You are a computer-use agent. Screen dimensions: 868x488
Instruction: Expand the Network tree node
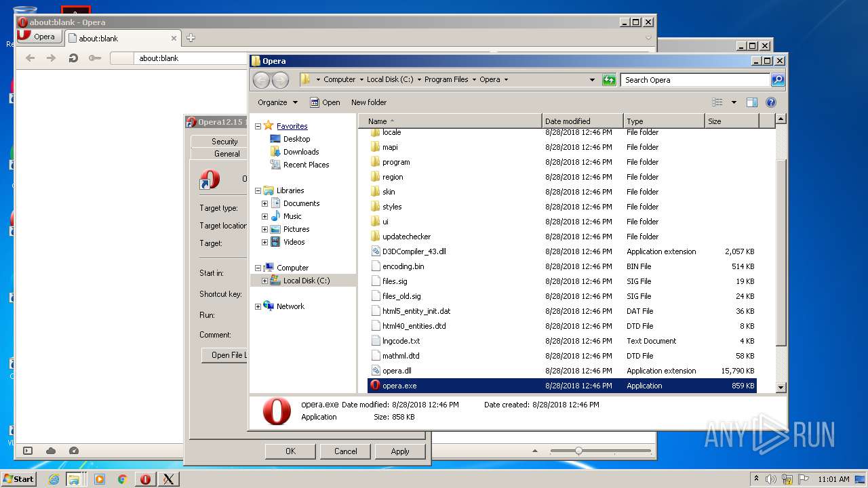pyautogui.click(x=258, y=306)
